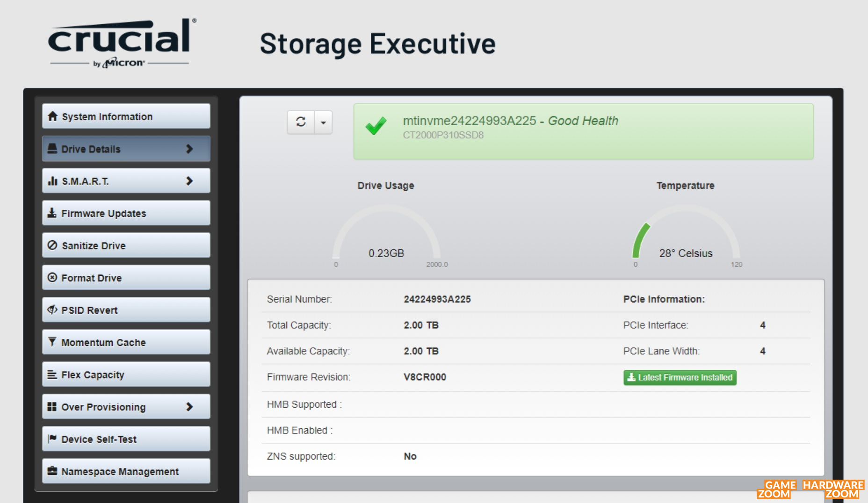Open Over Provisioning settings
This screenshot has width=868, height=503.
(126, 407)
